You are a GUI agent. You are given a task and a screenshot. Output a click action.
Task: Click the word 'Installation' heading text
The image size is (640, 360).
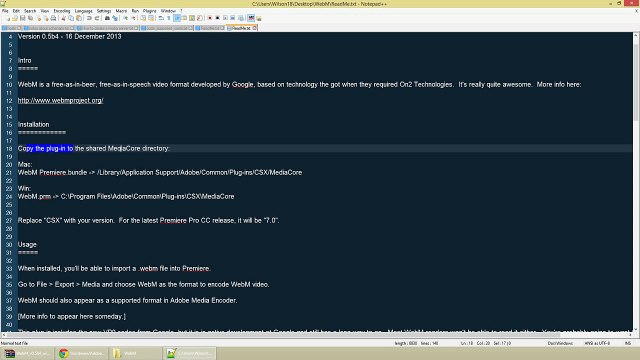(33, 124)
